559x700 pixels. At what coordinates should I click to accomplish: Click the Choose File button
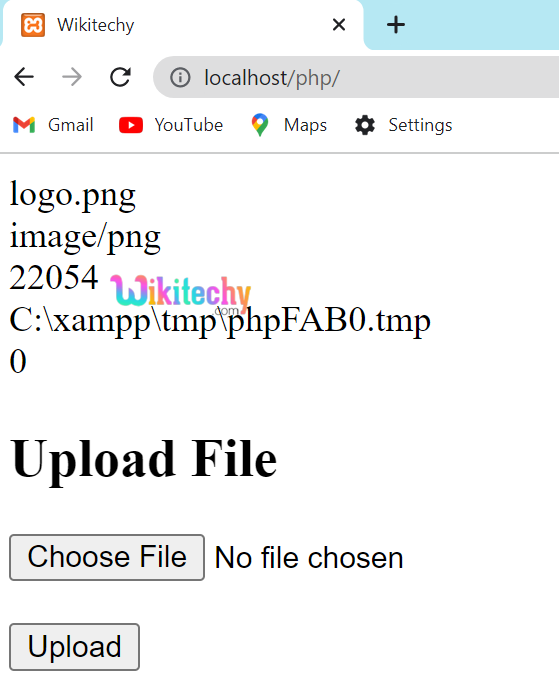pyautogui.click(x=107, y=557)
